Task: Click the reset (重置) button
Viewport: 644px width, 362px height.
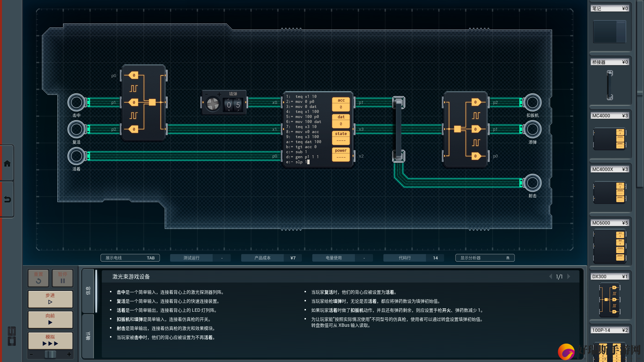Action: coord(38,278)
